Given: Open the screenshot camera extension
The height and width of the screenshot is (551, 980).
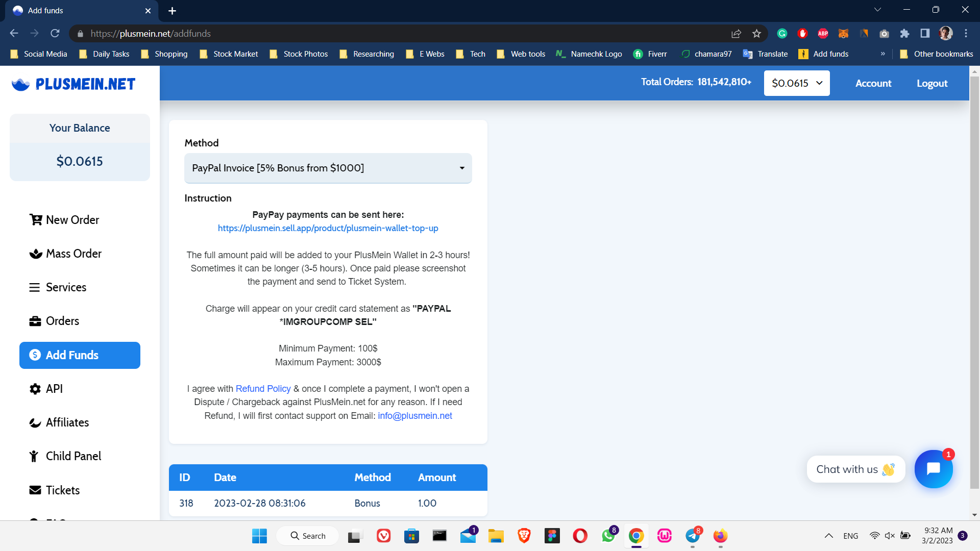Looking at the screenshot, I should pos(884,34).
